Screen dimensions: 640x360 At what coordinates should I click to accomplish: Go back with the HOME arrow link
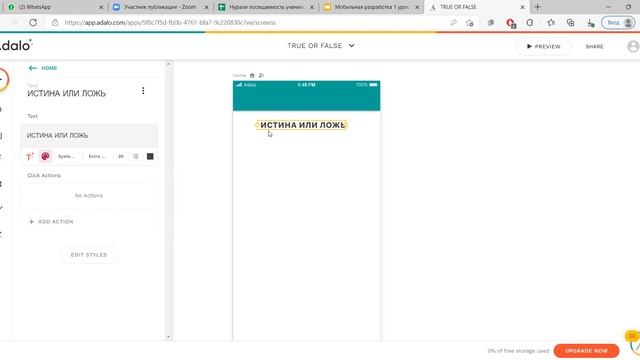point(43,68)
